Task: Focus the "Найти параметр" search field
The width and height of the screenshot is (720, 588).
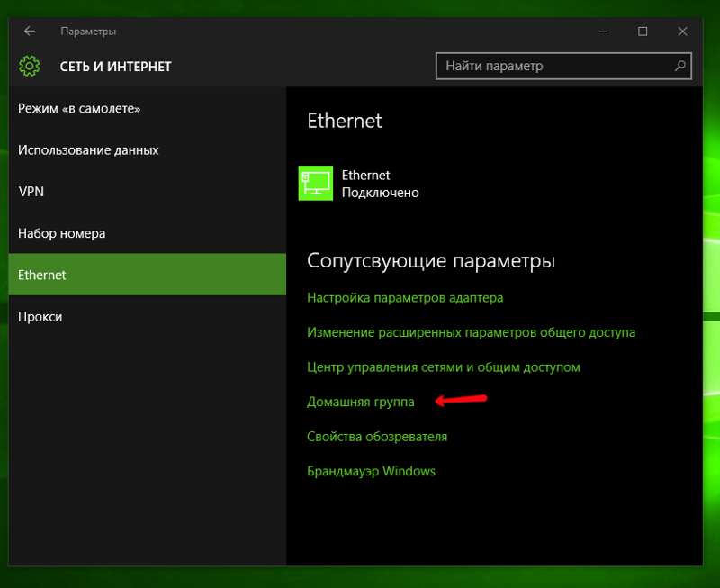Action: pyautogui.click(x=553, y=66)
